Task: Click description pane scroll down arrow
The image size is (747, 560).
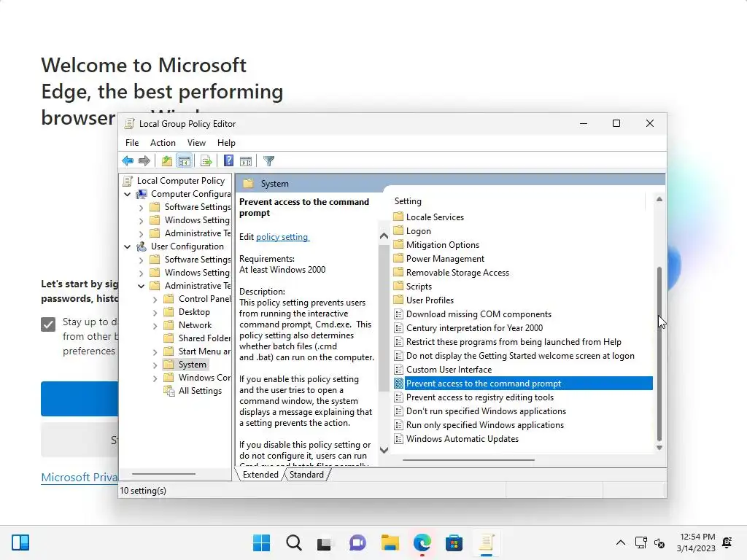Action: coord(384,449)
